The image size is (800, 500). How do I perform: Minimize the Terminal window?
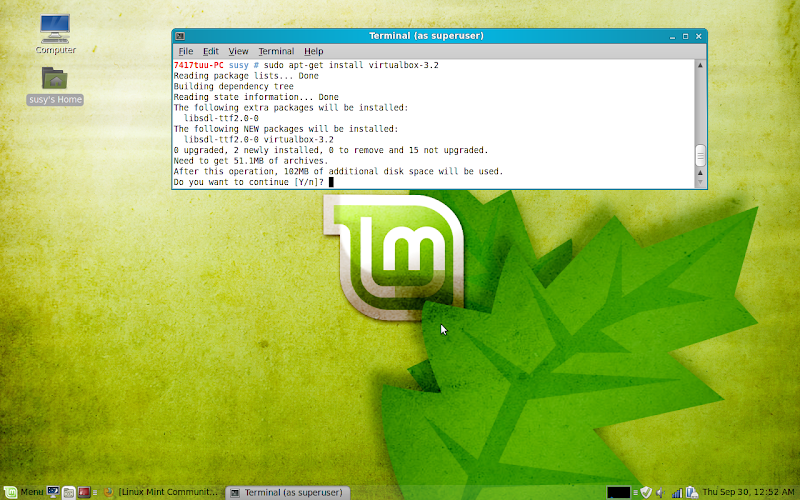click(672, 36)
